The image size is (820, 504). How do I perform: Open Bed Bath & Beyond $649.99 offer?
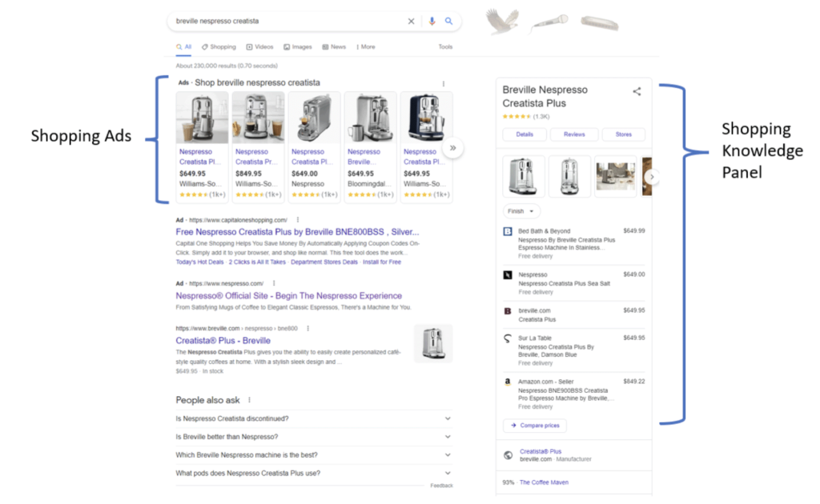click(x=573, y=243)
